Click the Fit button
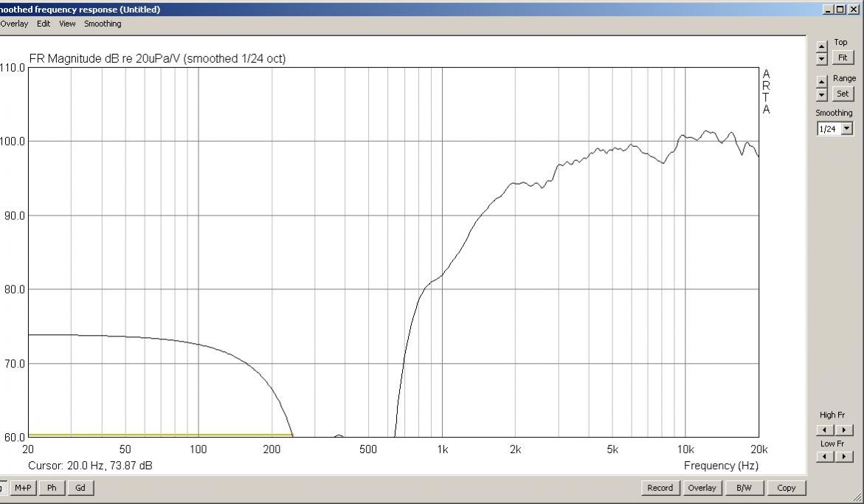The image size is (864, 504). point(843,58)
